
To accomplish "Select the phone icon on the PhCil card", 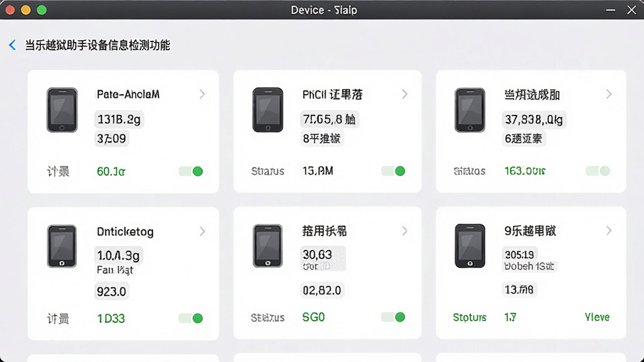I will tap(268, 109).
